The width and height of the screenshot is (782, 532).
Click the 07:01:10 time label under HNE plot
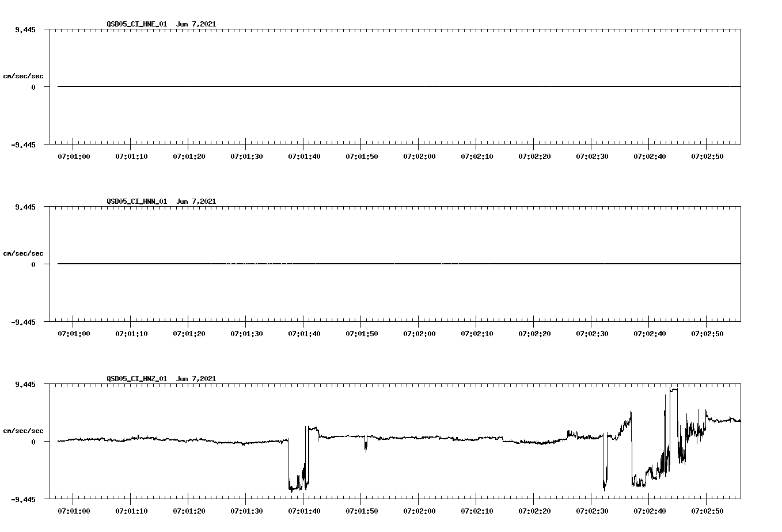tap(131, 156)
